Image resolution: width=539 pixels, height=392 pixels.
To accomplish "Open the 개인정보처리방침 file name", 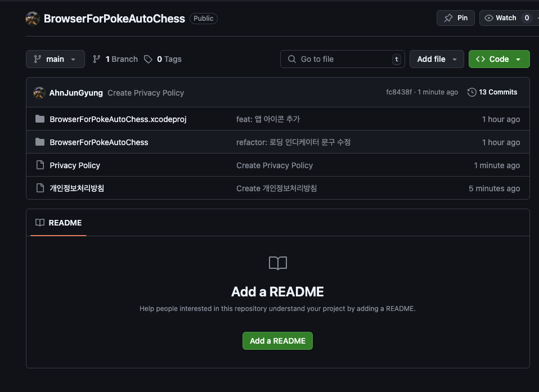I will (x=77, y=188).
